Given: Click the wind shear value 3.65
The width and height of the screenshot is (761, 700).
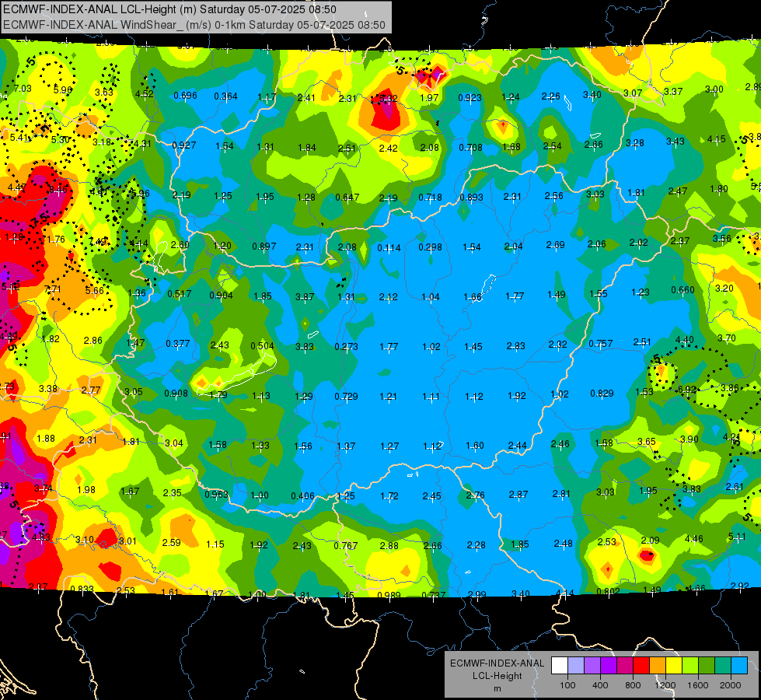Looking at the screenshot, I should pos(647,441).
